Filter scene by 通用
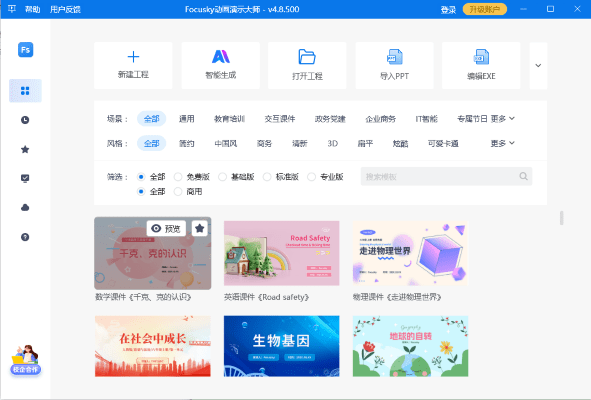Screen dimensions: 591x400 tap(187, 119)
